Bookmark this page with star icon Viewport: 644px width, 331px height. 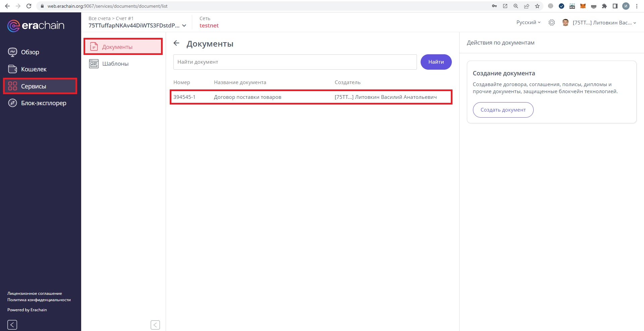click(x=537, y=6)
